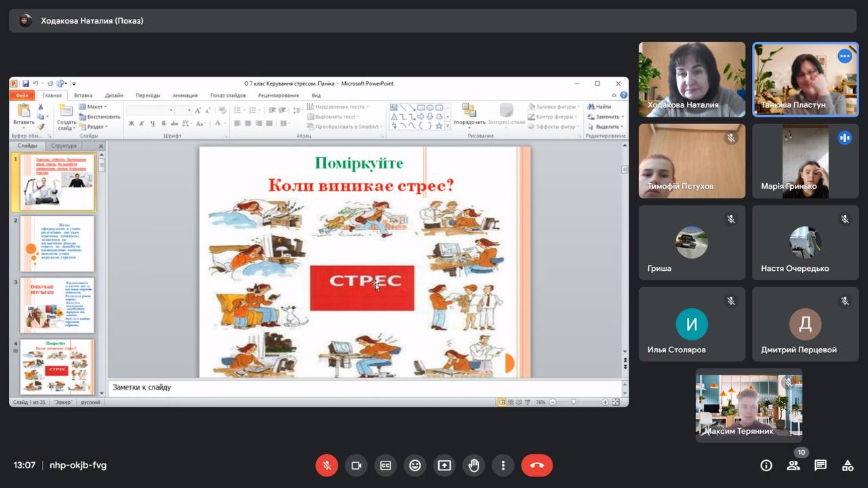Switch to the Анимация ribbon tab
868x488 pixels.
tap(185, 96)
